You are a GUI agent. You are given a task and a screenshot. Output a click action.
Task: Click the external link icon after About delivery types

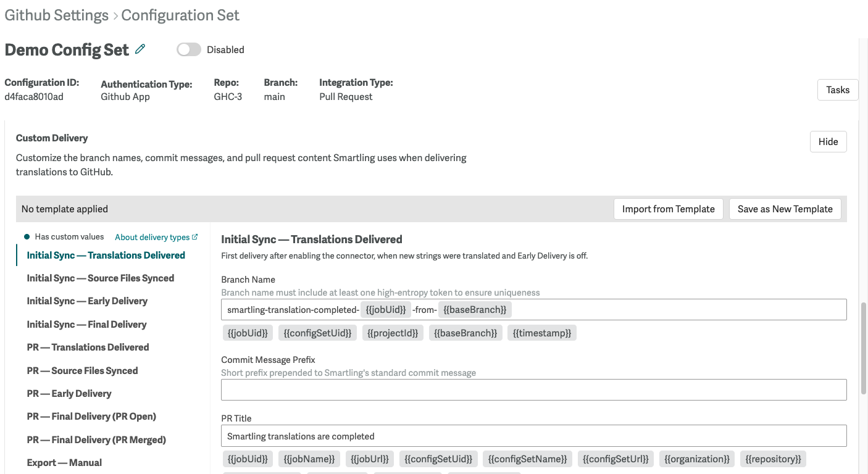pyautogui.click(x=194, y=236)
